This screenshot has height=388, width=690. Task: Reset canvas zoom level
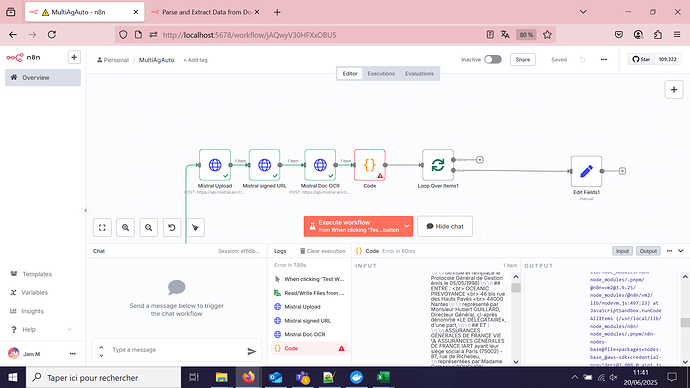point(172,227)
